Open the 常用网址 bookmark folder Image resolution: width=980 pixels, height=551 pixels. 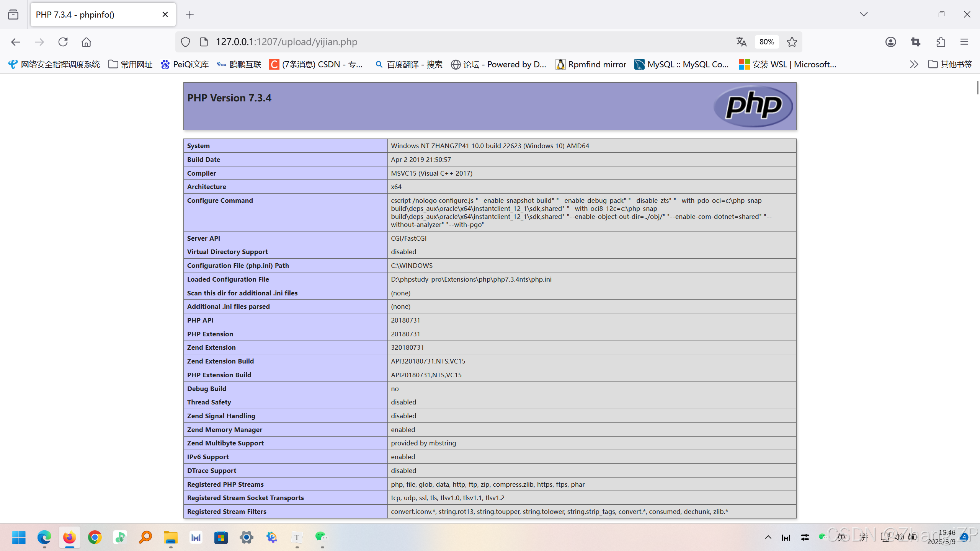click(130, 64)
